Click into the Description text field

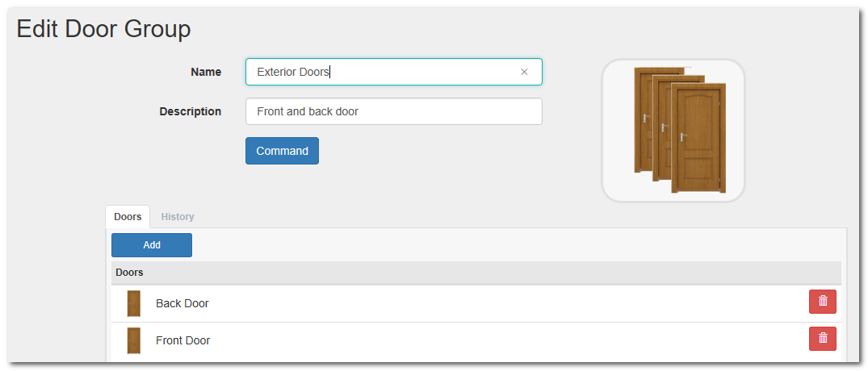point(393,111)
